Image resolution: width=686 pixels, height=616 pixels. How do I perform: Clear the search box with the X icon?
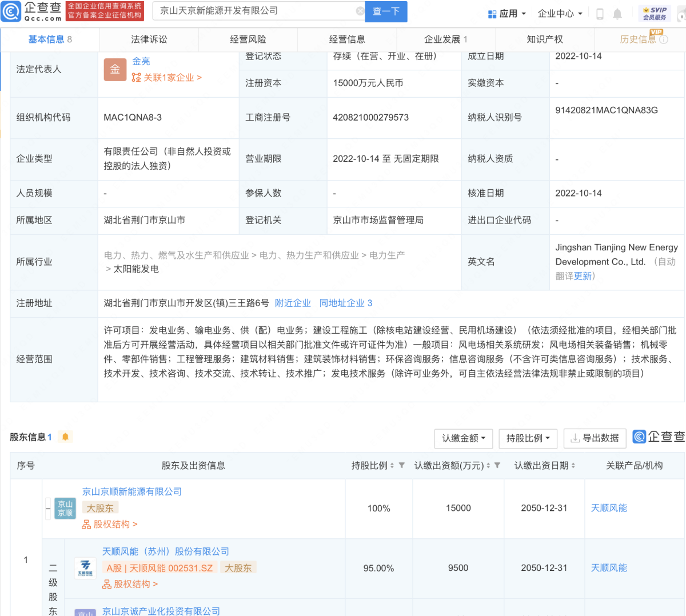click(360, 11)
